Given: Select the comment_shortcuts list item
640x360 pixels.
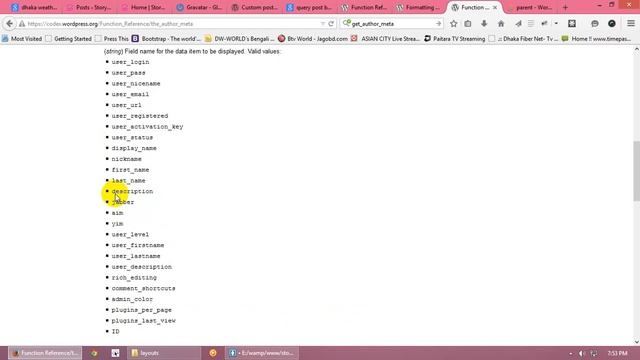Looking at the screenshot, I should [143, 289].
